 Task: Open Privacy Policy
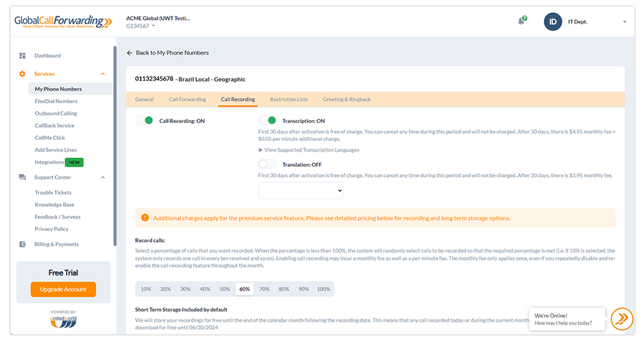click(52, 229)
